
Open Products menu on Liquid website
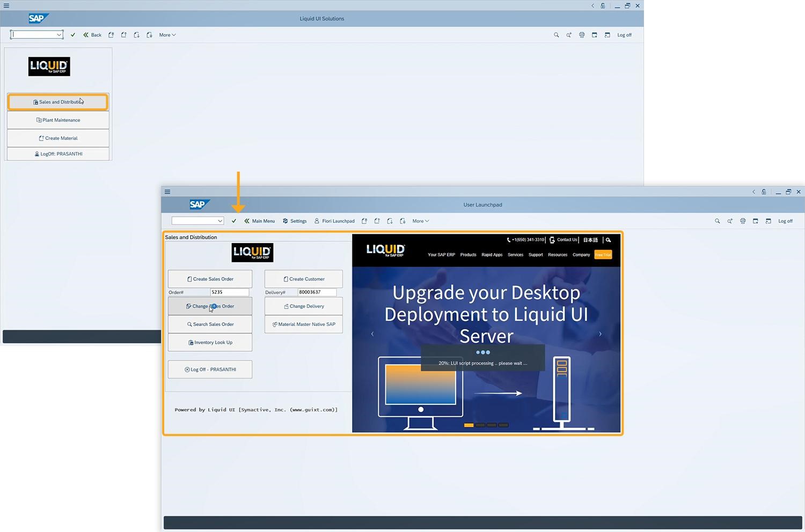(468, 255)
